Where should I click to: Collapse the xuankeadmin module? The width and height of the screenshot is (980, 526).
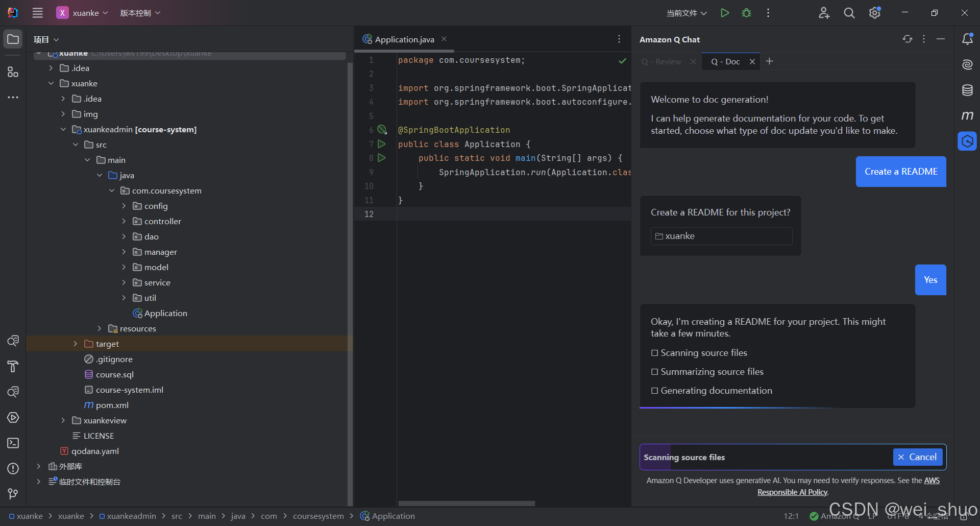(x=63, y=129)
